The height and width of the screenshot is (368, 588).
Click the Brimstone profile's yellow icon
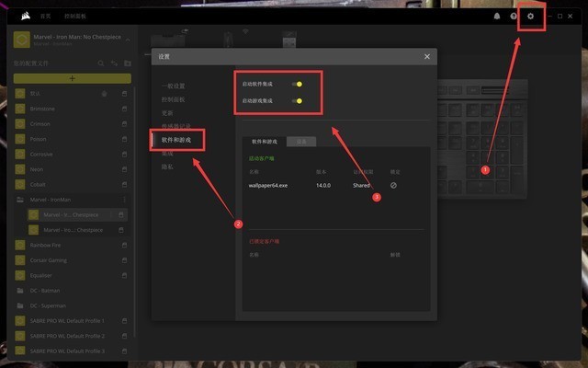(x=20, y=109)
